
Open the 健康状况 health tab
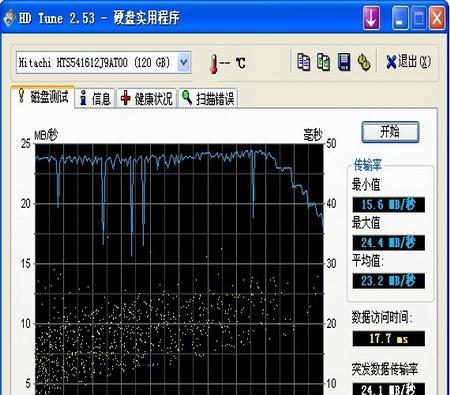[x=147, y=98]
